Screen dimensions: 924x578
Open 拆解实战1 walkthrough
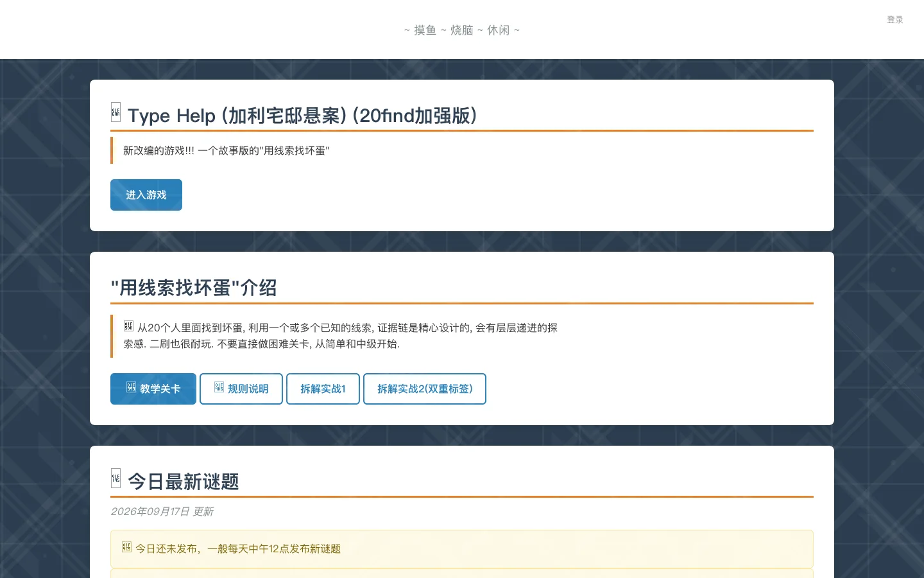click(323, 389)
